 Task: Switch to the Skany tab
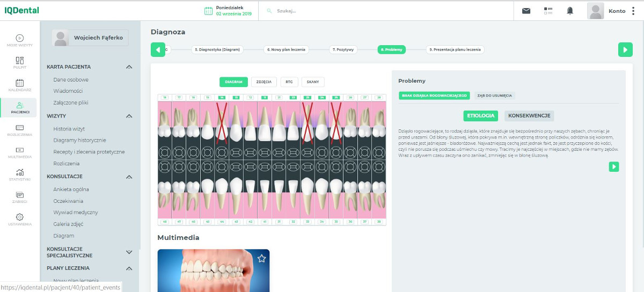pyautogui.click(x=313, y=82)
